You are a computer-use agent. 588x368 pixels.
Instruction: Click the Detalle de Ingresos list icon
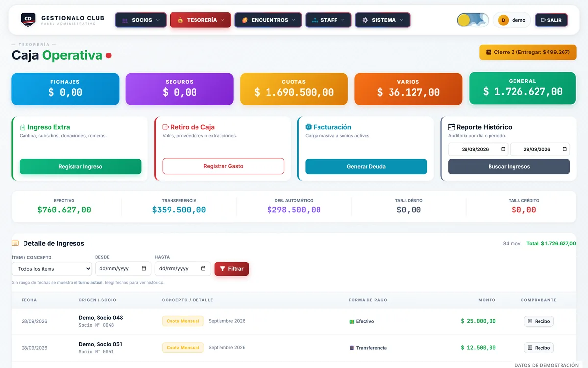pyautogui.click(x=15, y=243)
